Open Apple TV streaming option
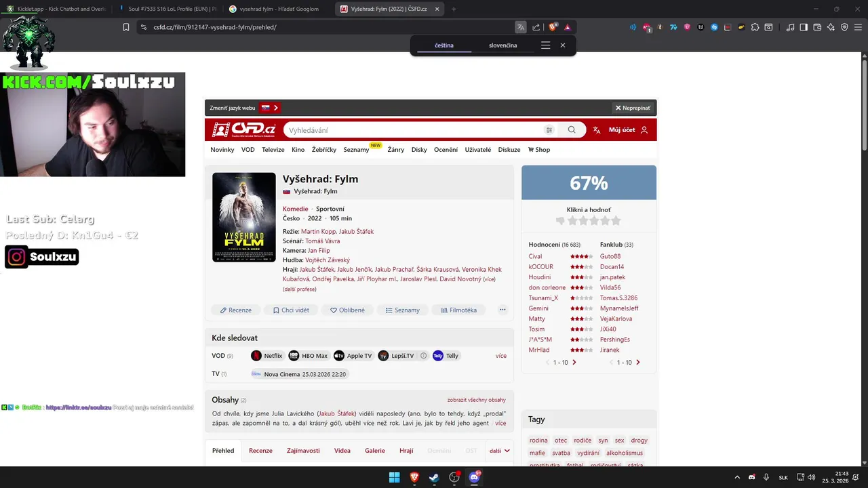This screenshot has height=488, width=868. point(353,355)
